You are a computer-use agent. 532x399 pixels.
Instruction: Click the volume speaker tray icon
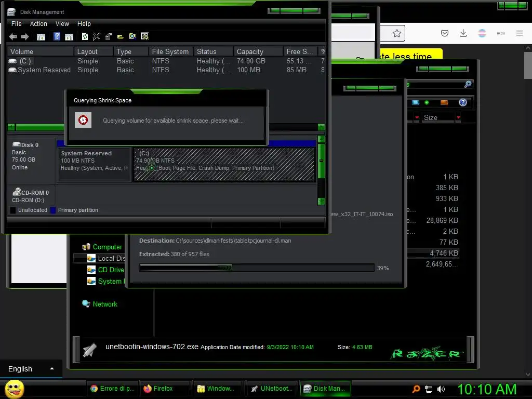click(441, 389)
